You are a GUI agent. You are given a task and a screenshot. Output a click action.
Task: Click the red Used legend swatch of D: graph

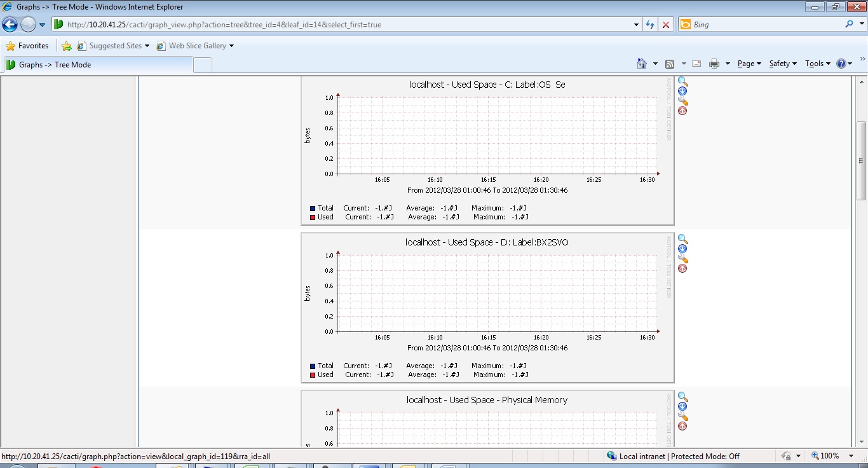313,375
